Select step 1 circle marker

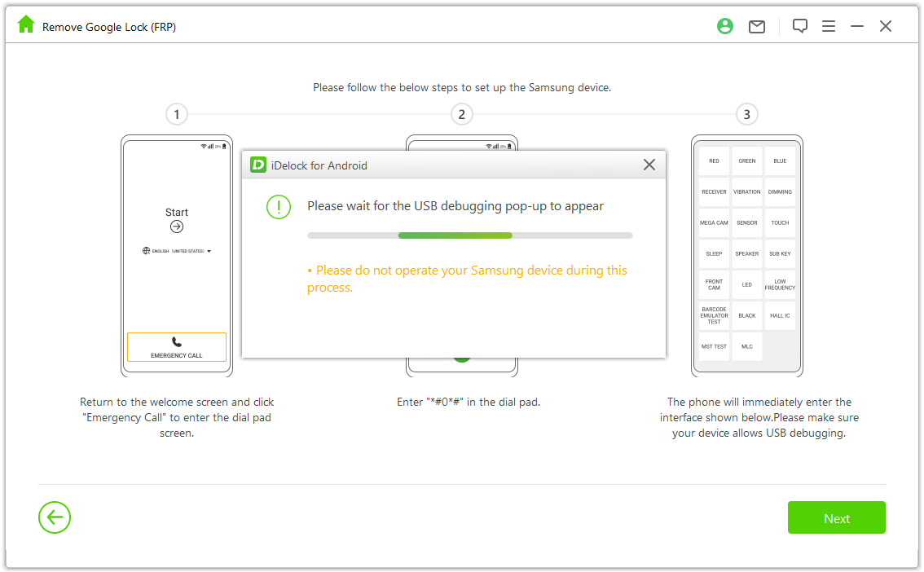pos(177,114)
